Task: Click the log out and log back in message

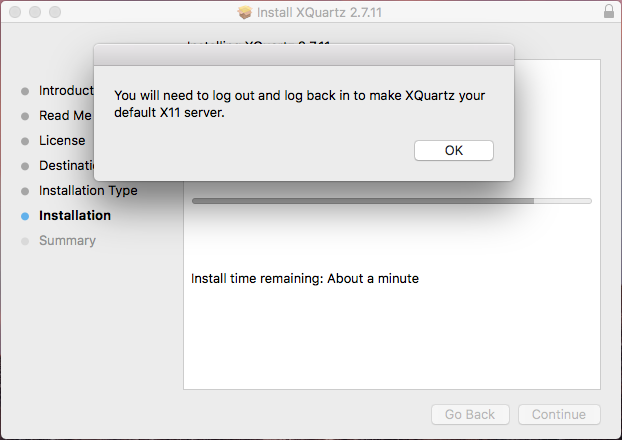Action: [299, 104]
